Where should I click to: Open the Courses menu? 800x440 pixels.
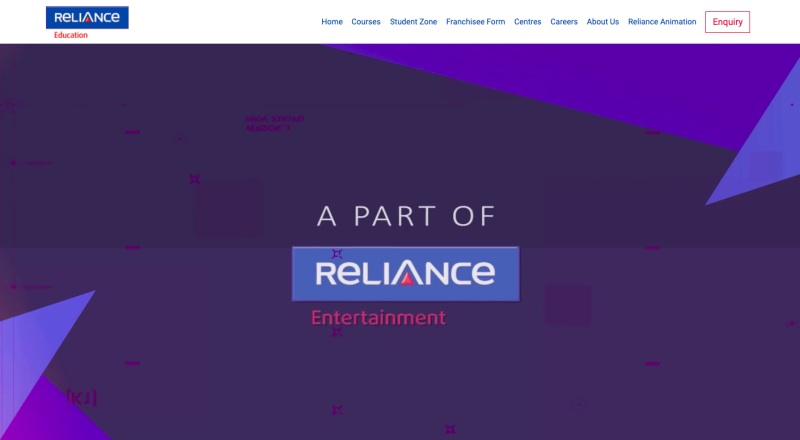tap(366, 22)
